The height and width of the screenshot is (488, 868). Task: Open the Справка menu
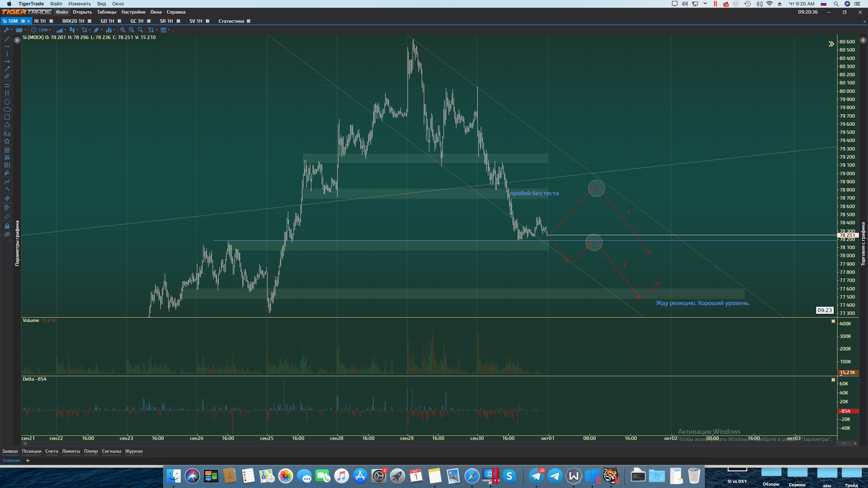tap(176, 12)
